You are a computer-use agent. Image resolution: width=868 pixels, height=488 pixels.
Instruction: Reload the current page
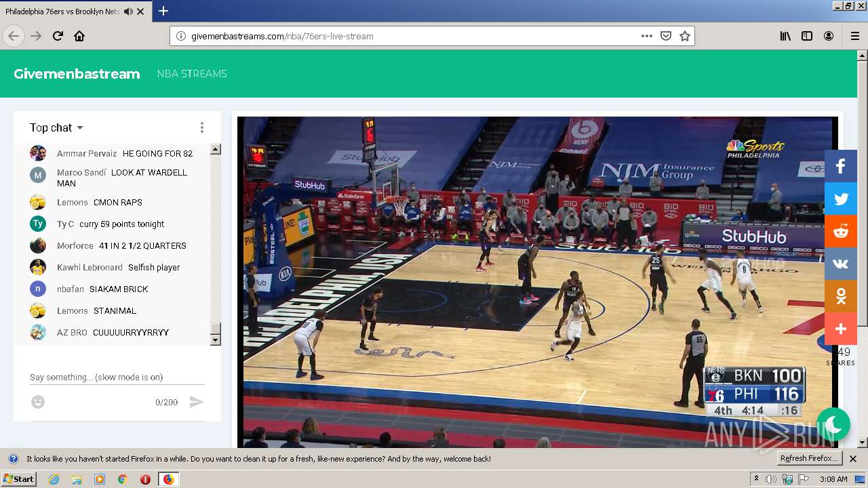(58, 36)
